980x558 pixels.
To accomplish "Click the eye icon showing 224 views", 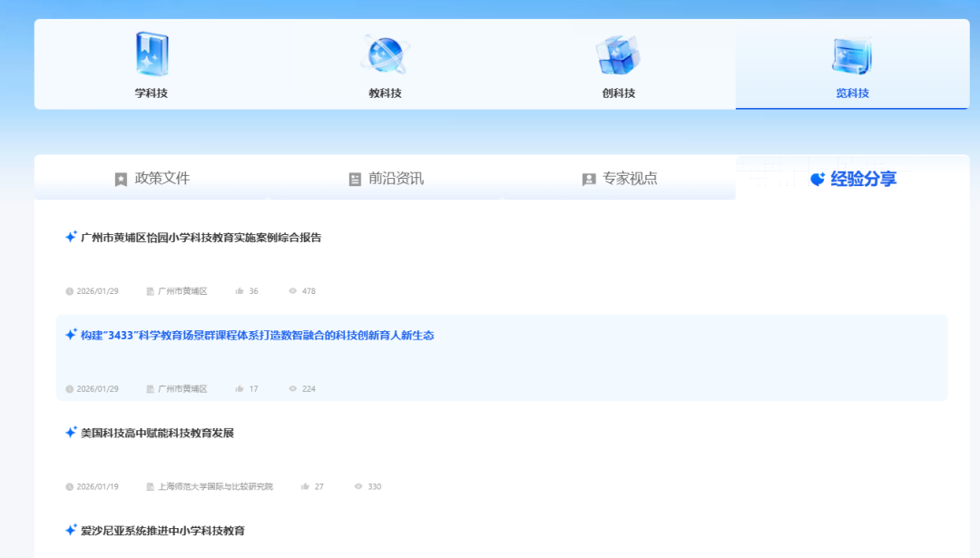I will (x=292, y=388).
